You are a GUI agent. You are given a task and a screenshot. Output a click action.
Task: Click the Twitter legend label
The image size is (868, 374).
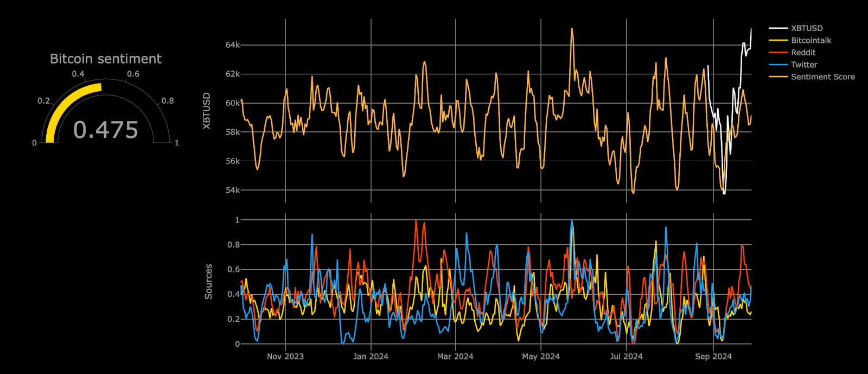(x=803, y=65)
